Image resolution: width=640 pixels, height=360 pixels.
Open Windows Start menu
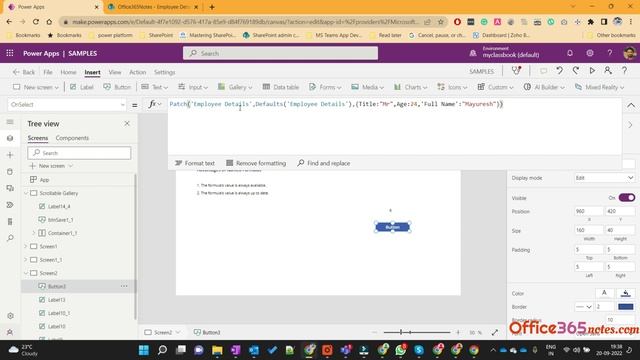(x=144, y=350)
